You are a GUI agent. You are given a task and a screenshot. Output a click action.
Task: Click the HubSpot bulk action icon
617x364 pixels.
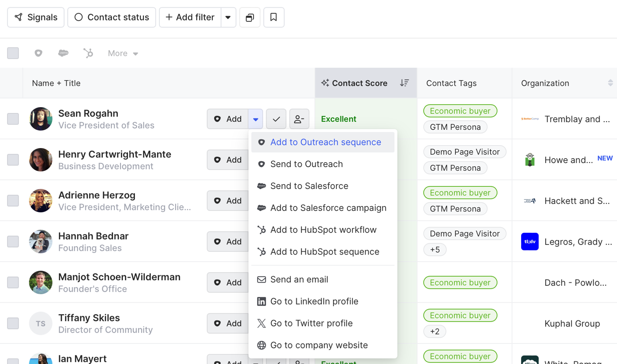pyautogui.click(x=88, y=53)
